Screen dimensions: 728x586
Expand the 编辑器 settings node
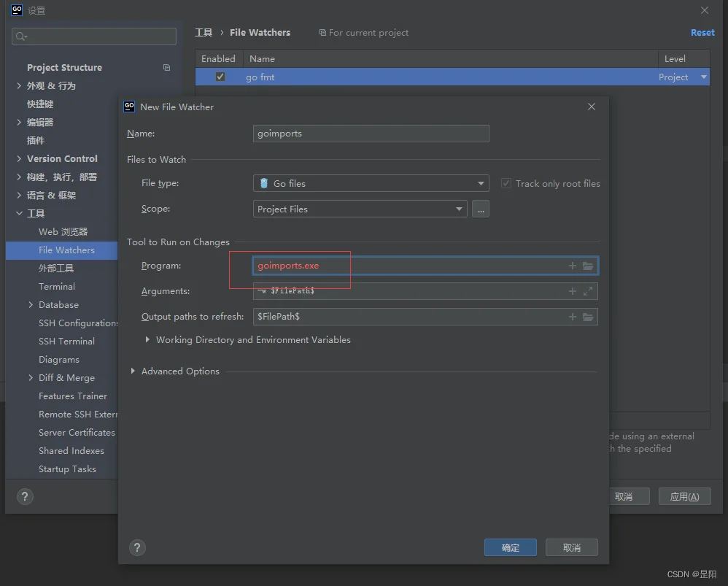click(19, 122)
